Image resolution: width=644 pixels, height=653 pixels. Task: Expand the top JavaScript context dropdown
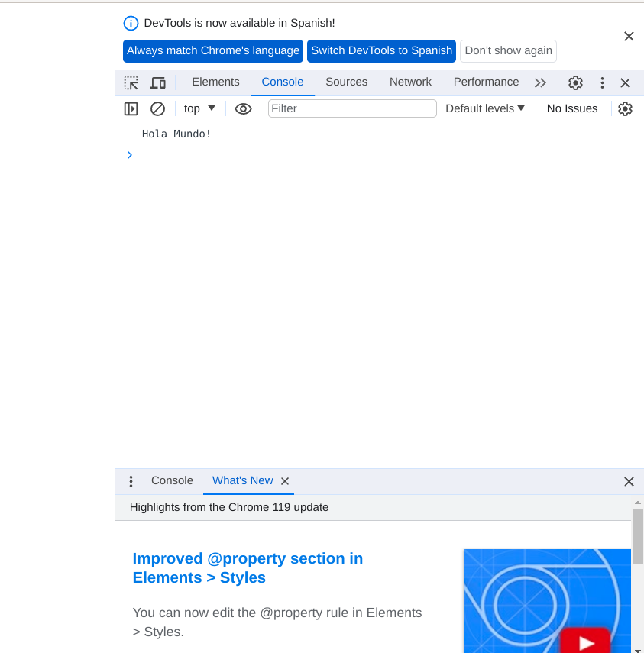coord(199,108)
